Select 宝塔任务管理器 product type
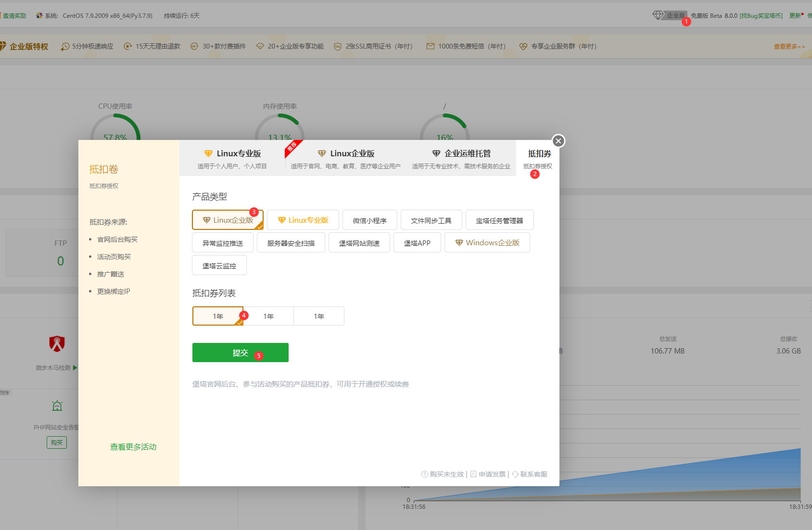This screenshot has height=530, width=812. click(x=499, y=220)
